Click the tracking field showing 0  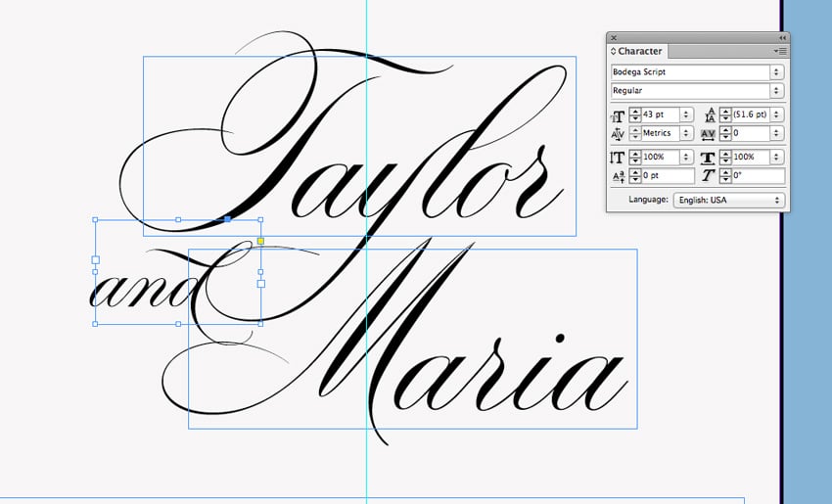click(751, 133)
